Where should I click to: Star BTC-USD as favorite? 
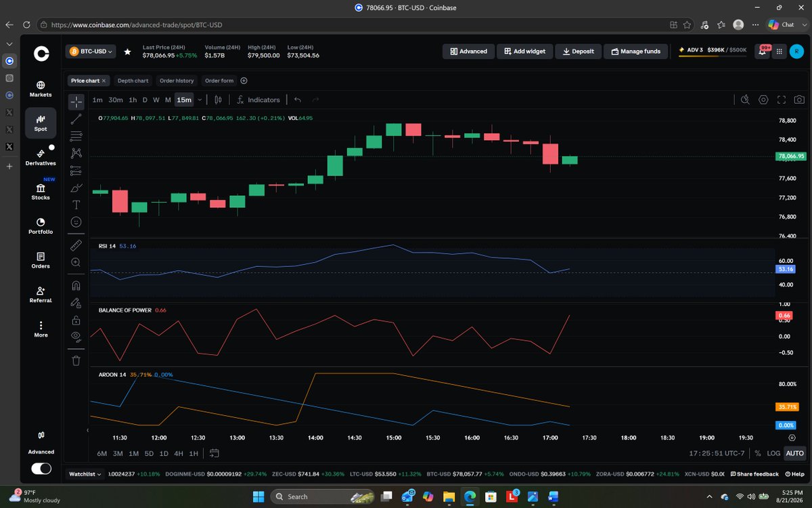tap(127, 51)
